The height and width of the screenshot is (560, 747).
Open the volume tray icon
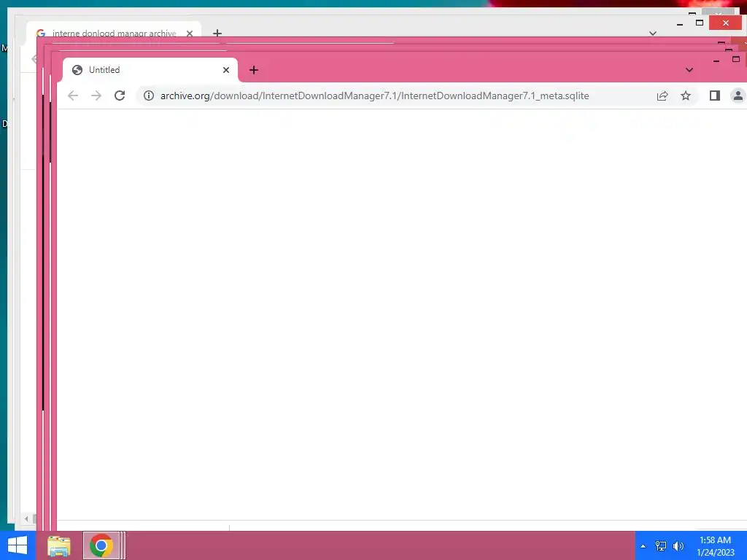[x=678, y=546]
